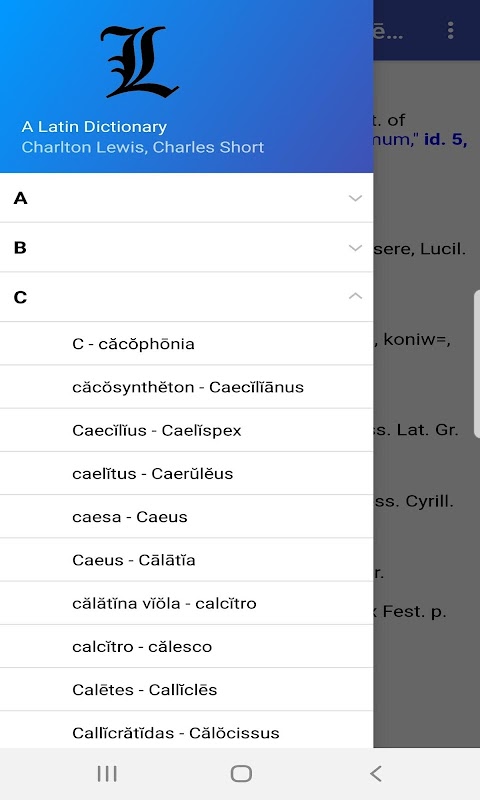
Task: Click the 'id. 5,' blue reference link
Action: tap(445, 139)
